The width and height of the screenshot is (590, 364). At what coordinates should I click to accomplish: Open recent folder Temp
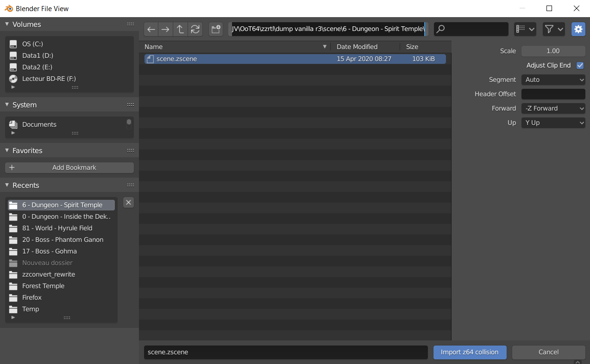pos(61,309)
